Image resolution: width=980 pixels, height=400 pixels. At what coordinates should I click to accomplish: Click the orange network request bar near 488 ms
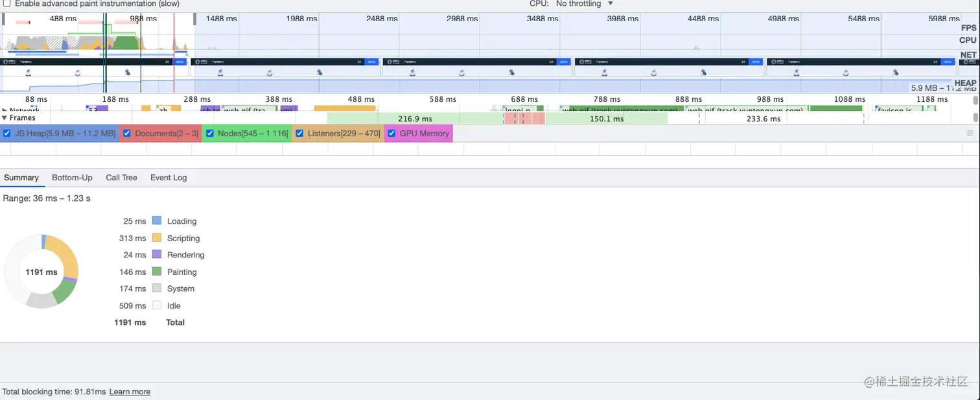[345, 109]
